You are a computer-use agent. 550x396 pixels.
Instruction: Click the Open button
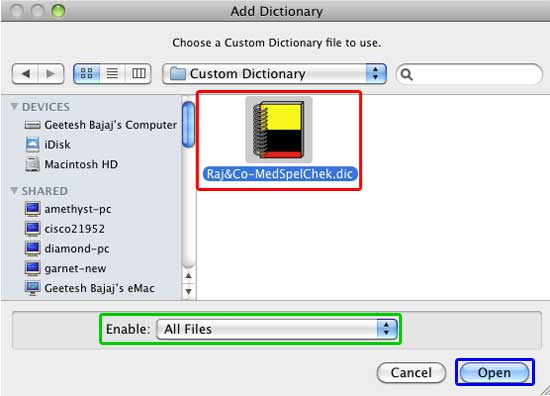(x=494, y=372)
